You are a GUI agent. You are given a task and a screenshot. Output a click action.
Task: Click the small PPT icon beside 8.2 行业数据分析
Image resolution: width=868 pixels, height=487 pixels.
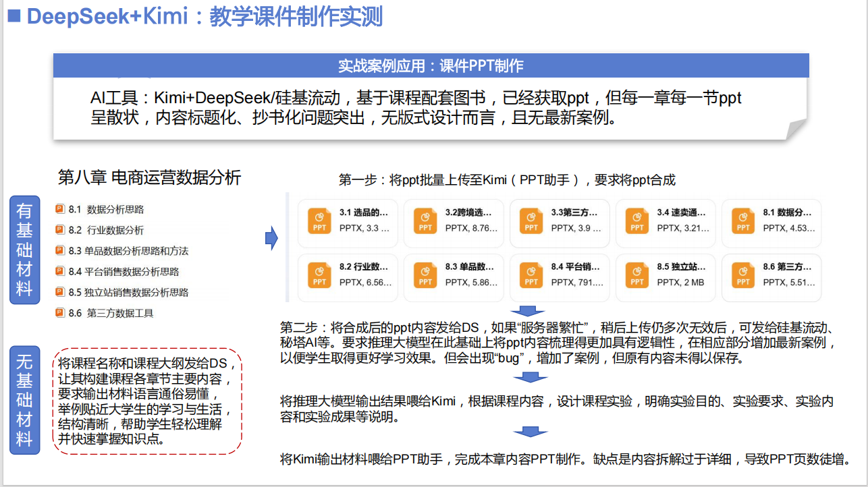click(x=59, y=230)
